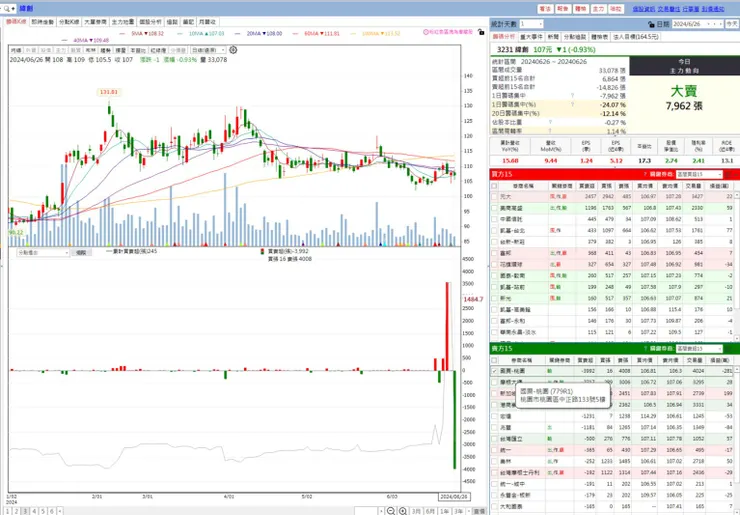The height and width of the screenshot is (515, 740).
Task: Tick the checkbox for 凱基-台北 row
Action: point(494,230)
